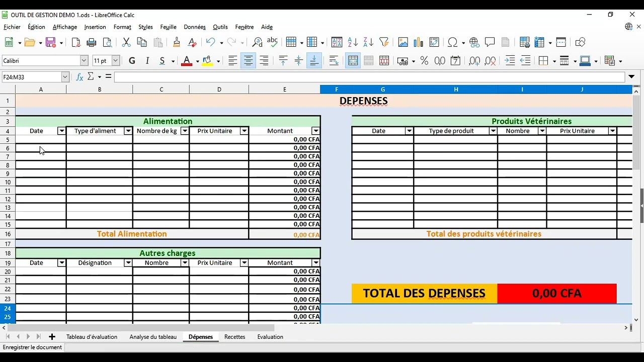Apply red font color
Screen dimensions: 644x362
187,61
